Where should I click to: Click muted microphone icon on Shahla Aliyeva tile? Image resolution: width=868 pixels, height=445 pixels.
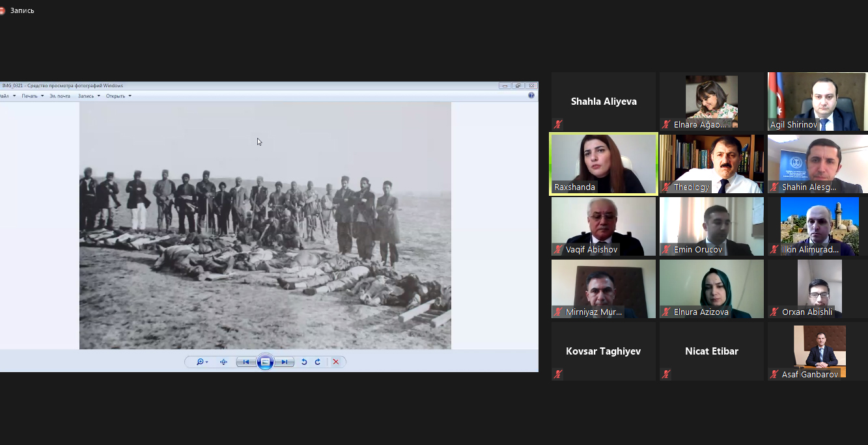[558, 124]
